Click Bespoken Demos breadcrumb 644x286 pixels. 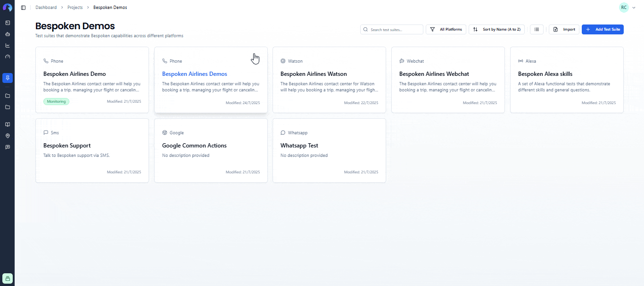pyautogui.click(x=110, y=8)
